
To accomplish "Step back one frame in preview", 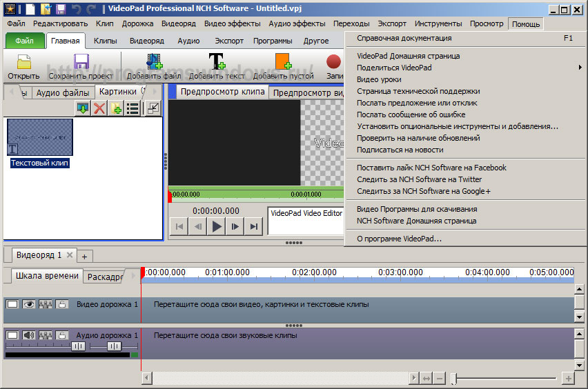I will pyautogui.click(x=198, y=226).
